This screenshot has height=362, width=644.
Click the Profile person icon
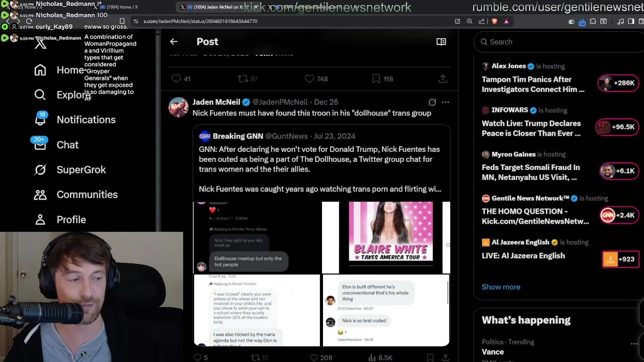[40, 220]
